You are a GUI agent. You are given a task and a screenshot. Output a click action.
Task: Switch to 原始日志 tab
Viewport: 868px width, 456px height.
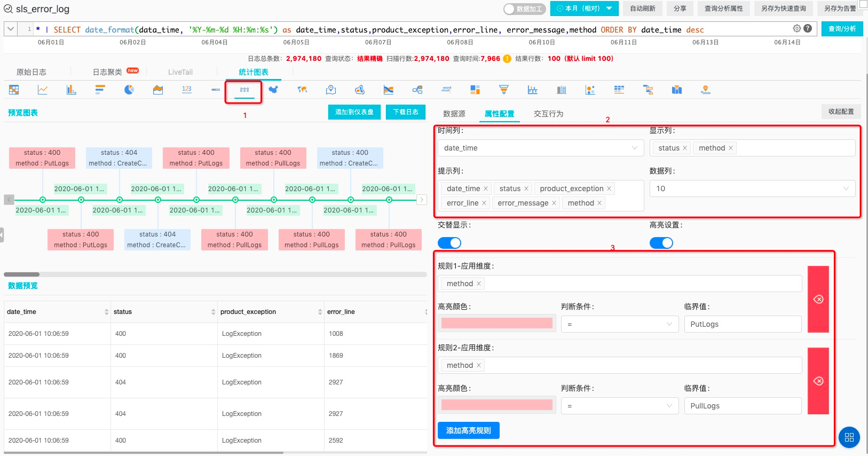point(31,72)
